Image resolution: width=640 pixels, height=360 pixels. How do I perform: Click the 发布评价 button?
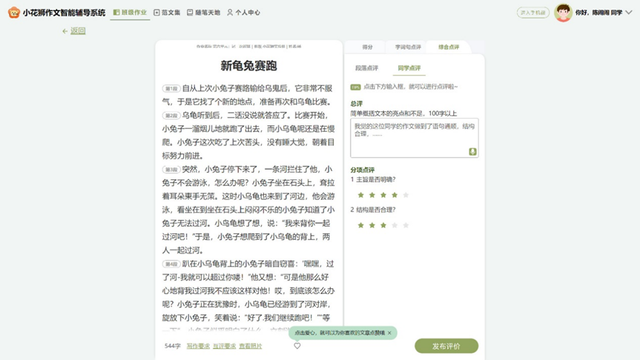[x=447, y=346]
